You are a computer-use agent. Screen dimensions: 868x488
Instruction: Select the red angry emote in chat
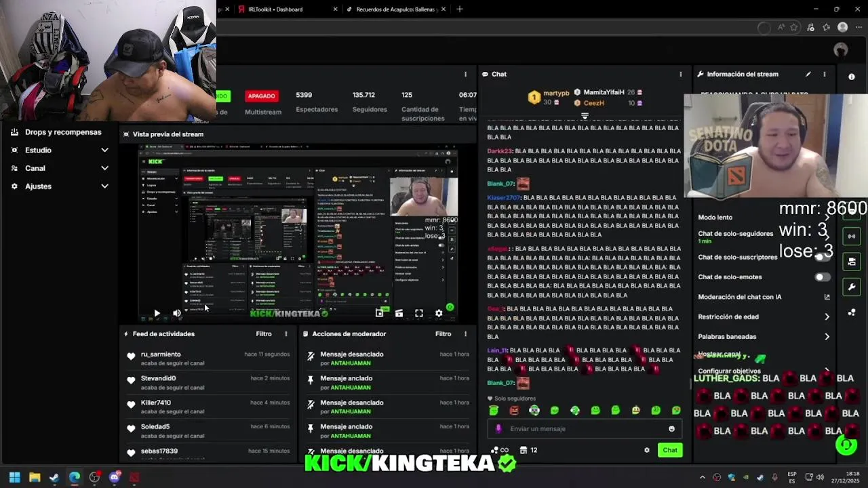pyautogui.click(x=514, y=410)
